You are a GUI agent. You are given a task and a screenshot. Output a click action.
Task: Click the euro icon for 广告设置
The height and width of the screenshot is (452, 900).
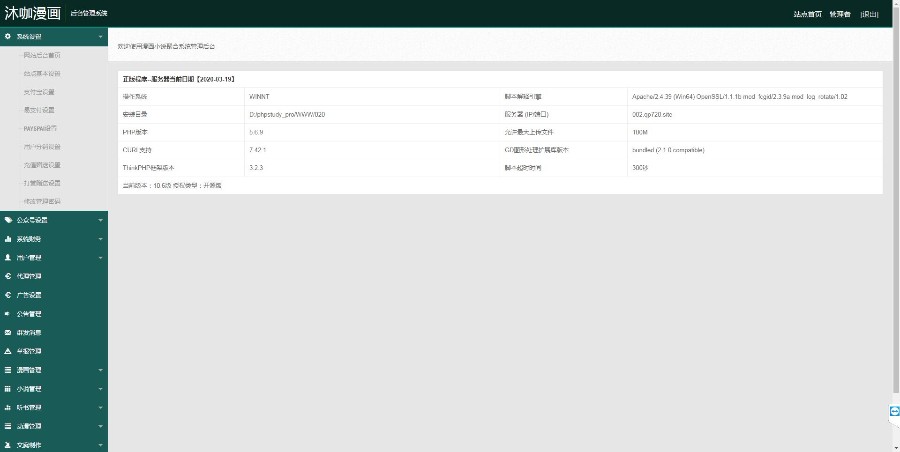click(x=9, y=295)
